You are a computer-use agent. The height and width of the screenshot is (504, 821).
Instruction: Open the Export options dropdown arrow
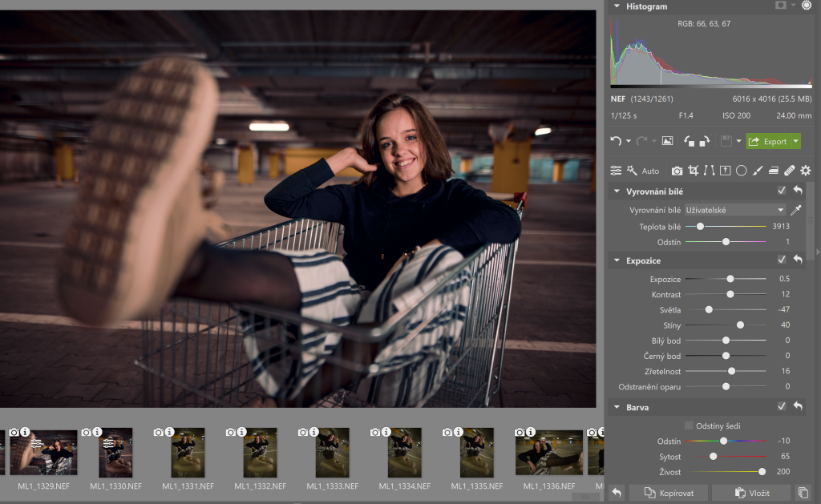796,141
